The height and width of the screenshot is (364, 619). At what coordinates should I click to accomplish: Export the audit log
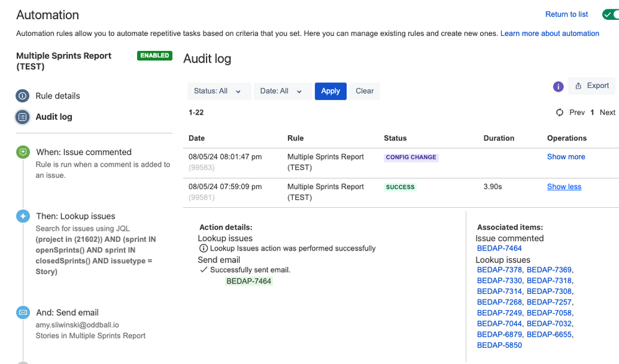(592, 86)
